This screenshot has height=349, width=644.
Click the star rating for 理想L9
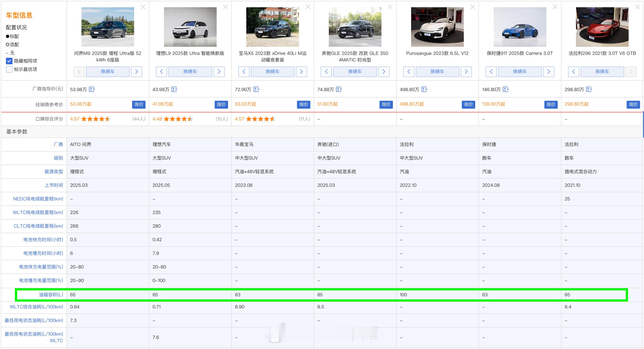point(178,119)
